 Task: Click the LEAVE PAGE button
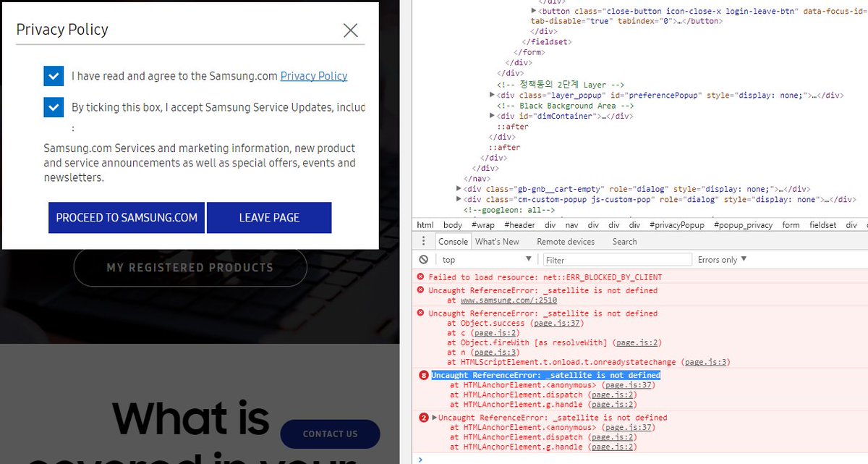pyautogui.click(x=269, y=217)
